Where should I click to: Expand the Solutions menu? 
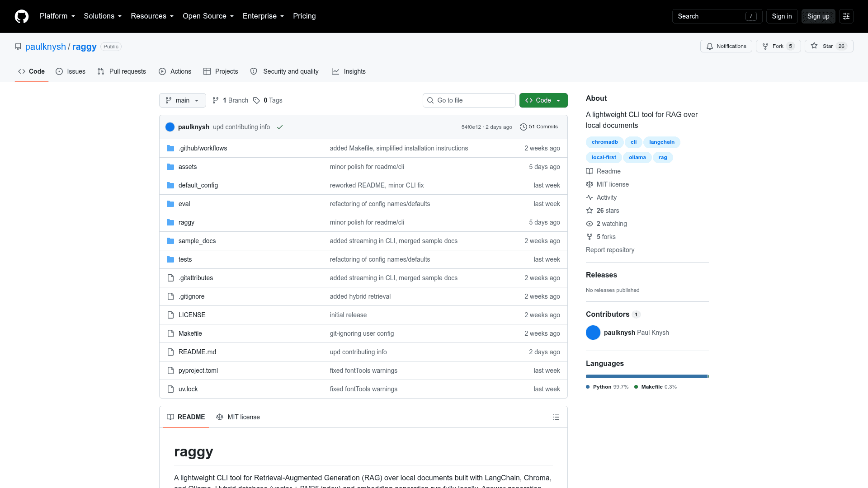click(x=103, y=16)
